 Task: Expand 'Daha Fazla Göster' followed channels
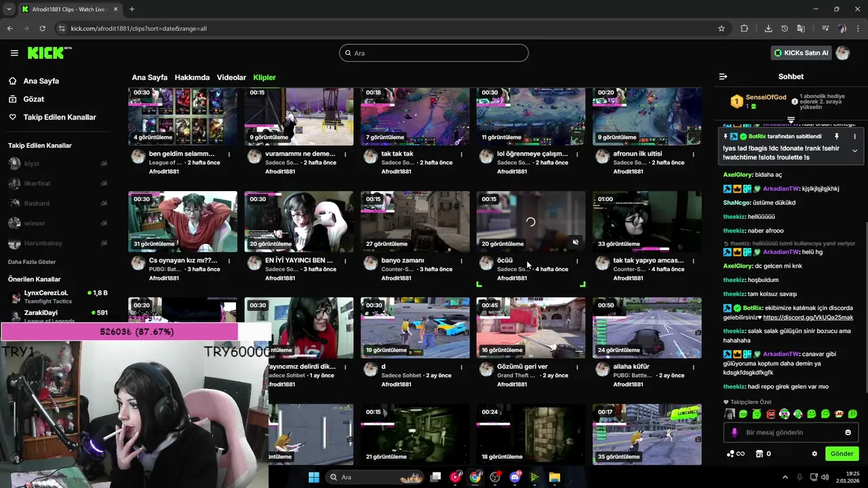[x=32, y=262]
